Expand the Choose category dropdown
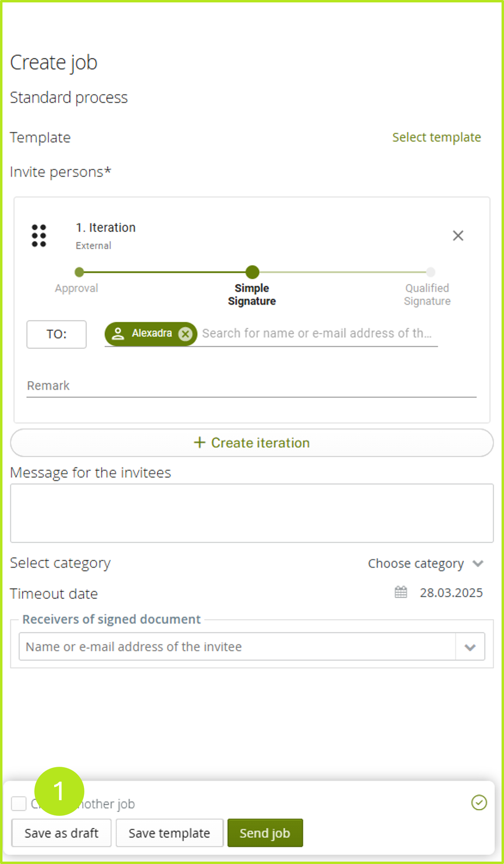The width and height of the screenshot is (504, 864). 477,563
